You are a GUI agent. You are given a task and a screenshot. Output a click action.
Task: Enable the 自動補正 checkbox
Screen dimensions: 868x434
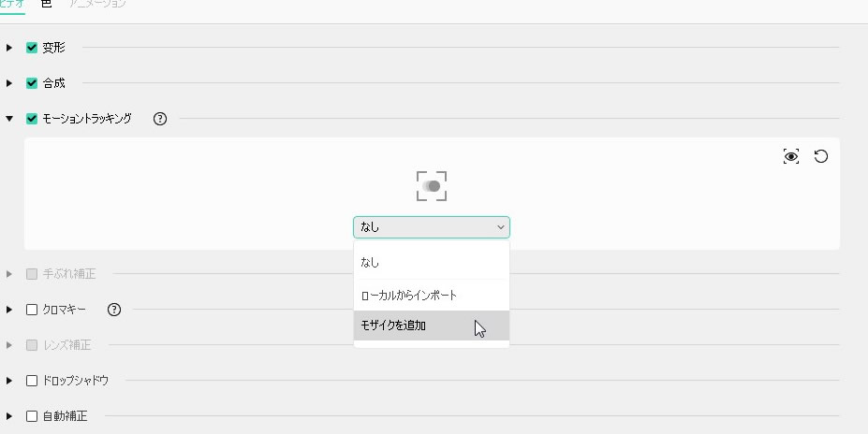32,415
